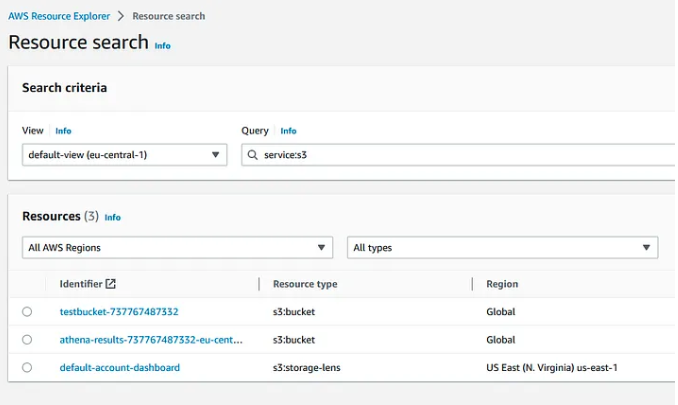Click the external link icon beside Identifier

point(111,284)
